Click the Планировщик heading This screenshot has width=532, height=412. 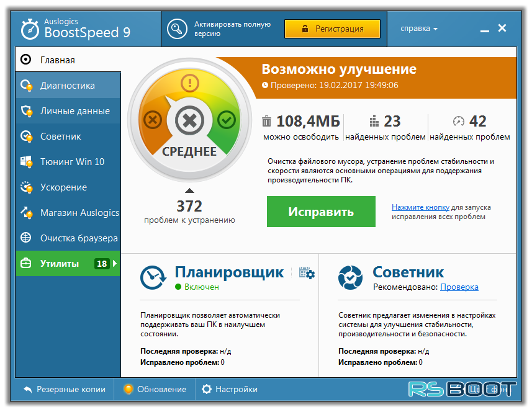pyautogui.click(x=229, y=272)
